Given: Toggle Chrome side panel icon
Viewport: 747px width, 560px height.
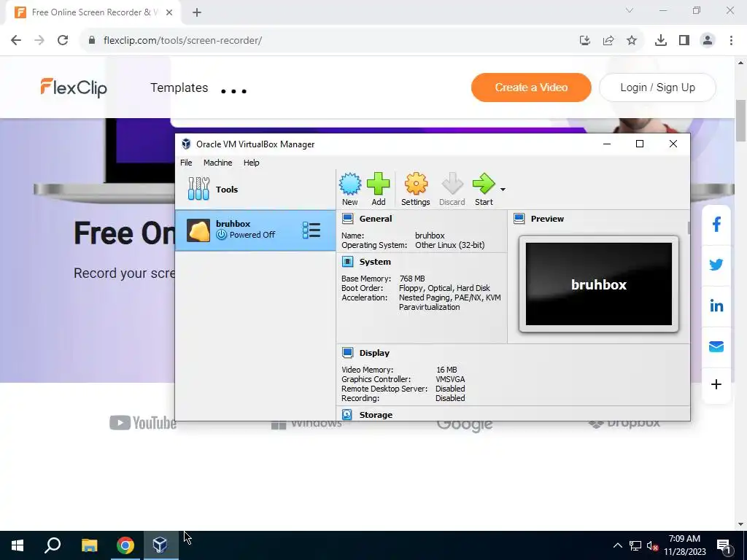Looking at the screenshot, I should [x=684, y=41].
